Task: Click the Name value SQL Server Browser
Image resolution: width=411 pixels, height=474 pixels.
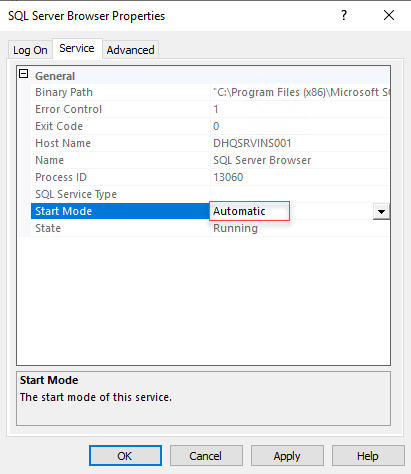Action: coord(262,160)
